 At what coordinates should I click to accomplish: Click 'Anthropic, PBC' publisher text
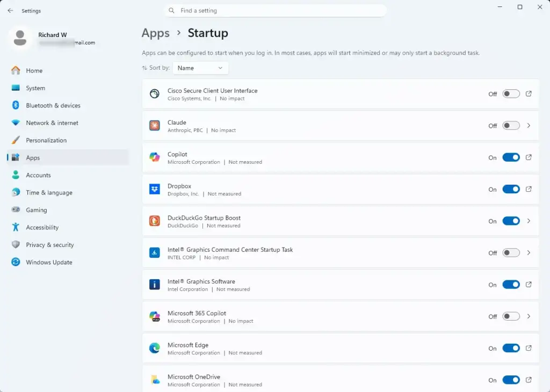pos(185,130)
